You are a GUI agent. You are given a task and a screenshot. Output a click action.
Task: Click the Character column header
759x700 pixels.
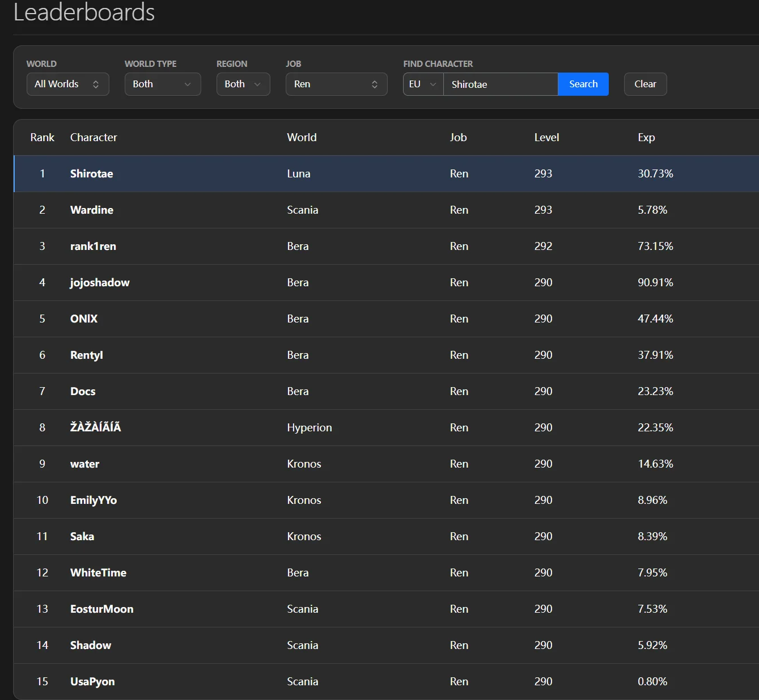[x=94, y=138]
